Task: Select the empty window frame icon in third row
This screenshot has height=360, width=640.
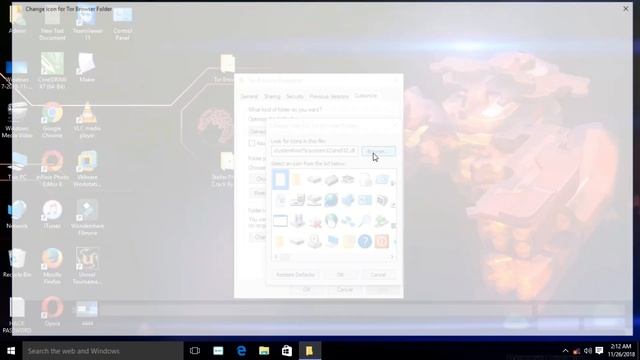Action: [280, 221]
